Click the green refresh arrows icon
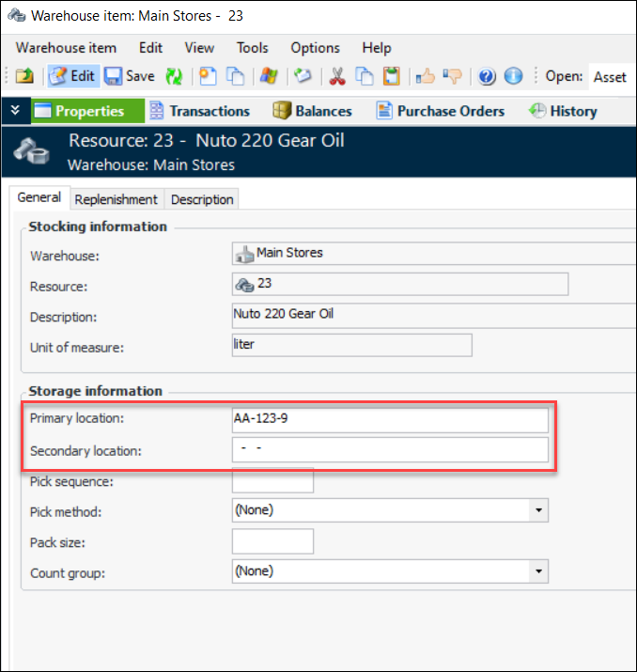 pyautogui.click(x=174, y=76)
